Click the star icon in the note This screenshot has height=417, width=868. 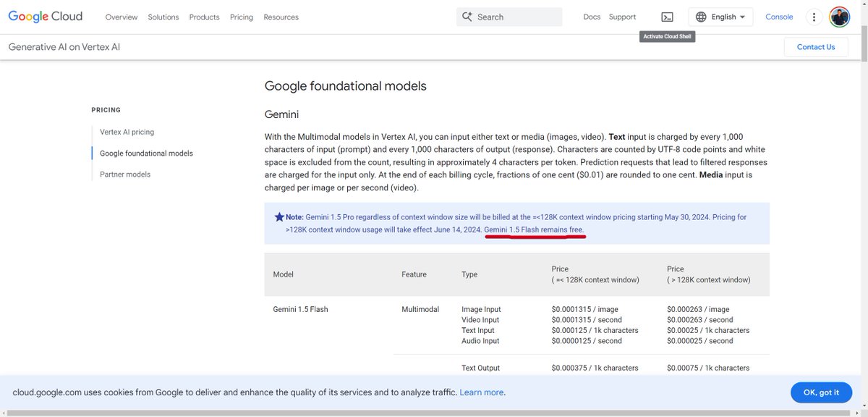coord(279,216)
